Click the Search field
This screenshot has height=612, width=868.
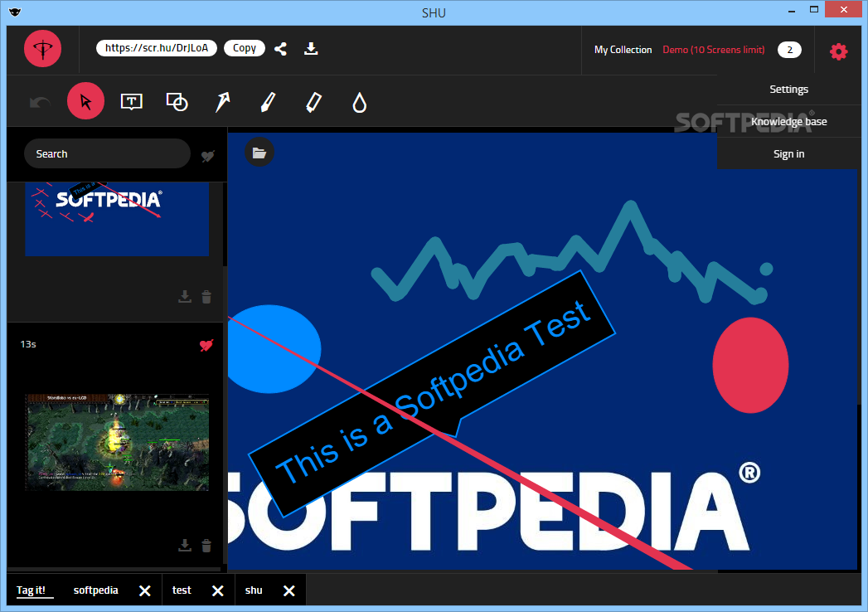coord(107,153)
